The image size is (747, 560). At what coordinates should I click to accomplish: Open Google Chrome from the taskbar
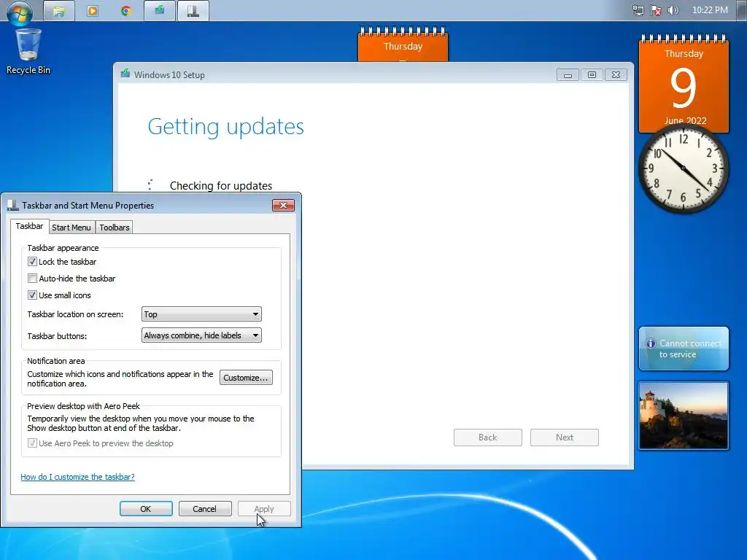(x=125, y=11)
